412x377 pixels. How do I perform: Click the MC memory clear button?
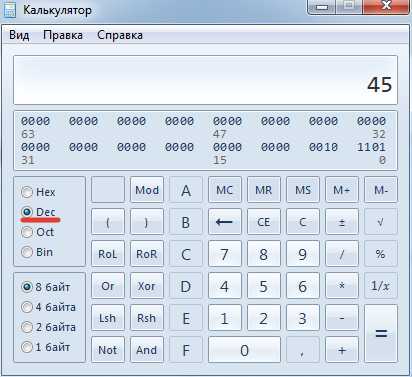pyautogui.click(x=225, y=190)
